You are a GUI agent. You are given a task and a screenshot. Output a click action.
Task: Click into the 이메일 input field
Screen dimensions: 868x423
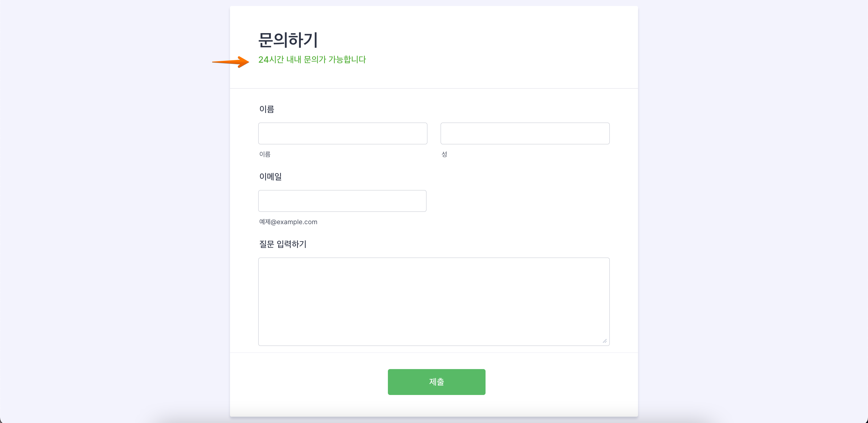(342, 201)
